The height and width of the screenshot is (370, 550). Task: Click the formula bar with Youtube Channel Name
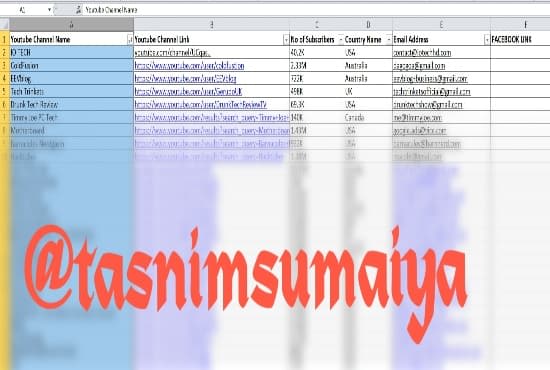coord(316,10)
